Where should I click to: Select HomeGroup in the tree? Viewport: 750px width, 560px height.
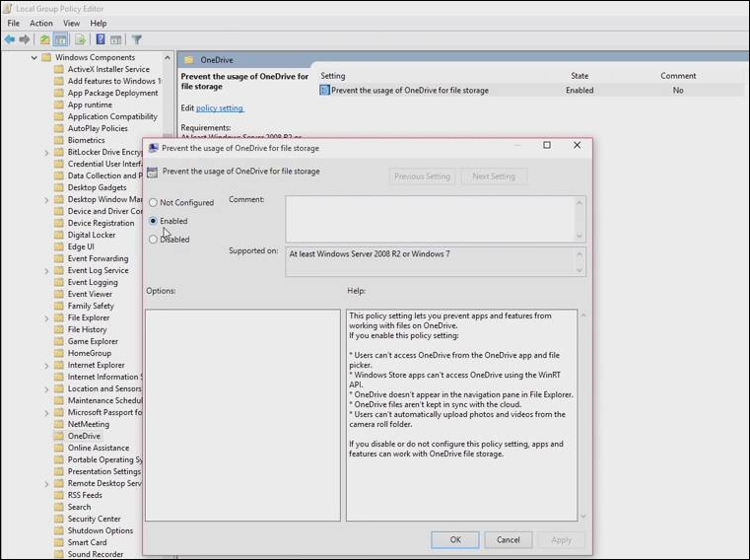(90, 353)
